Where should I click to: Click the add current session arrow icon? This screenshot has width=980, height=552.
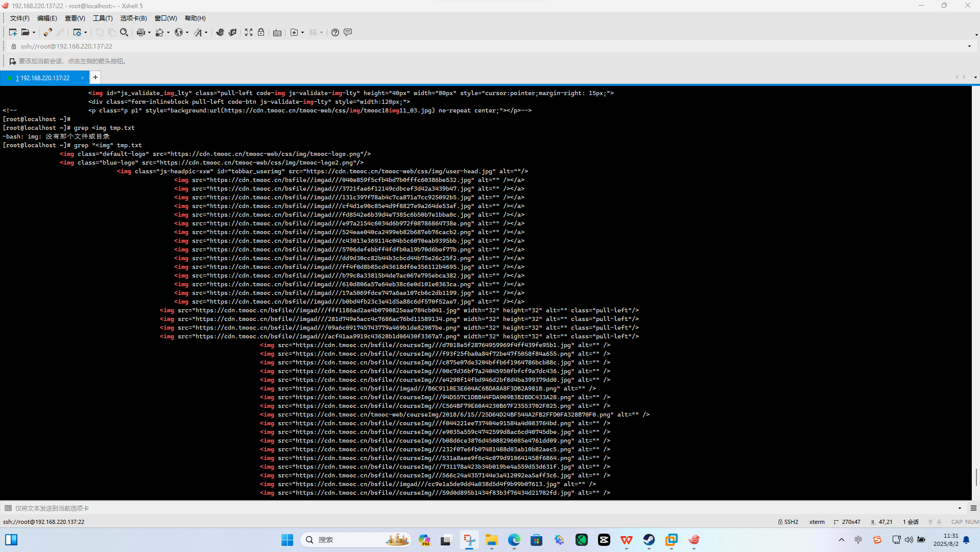pyautogui.click(x=13, y=61)
